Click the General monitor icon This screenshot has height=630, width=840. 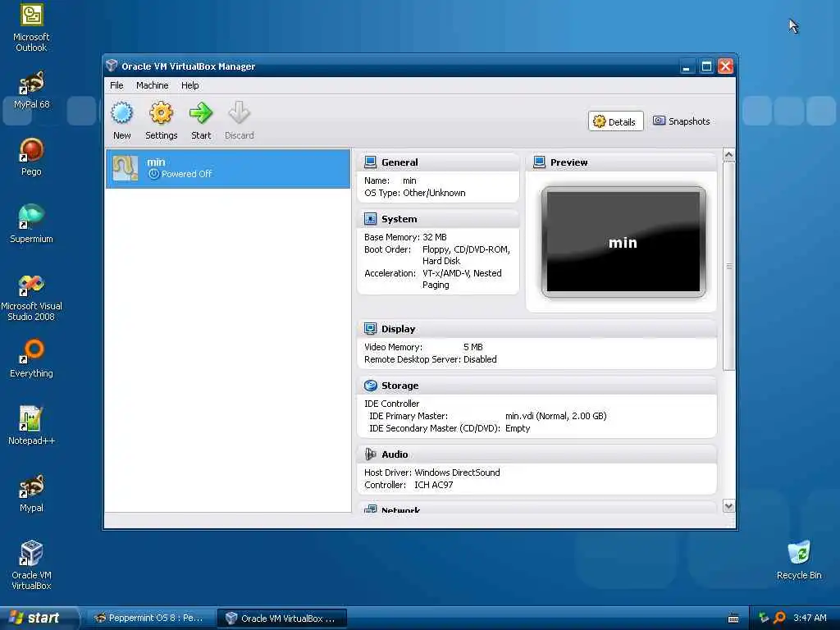coord(370,162)
